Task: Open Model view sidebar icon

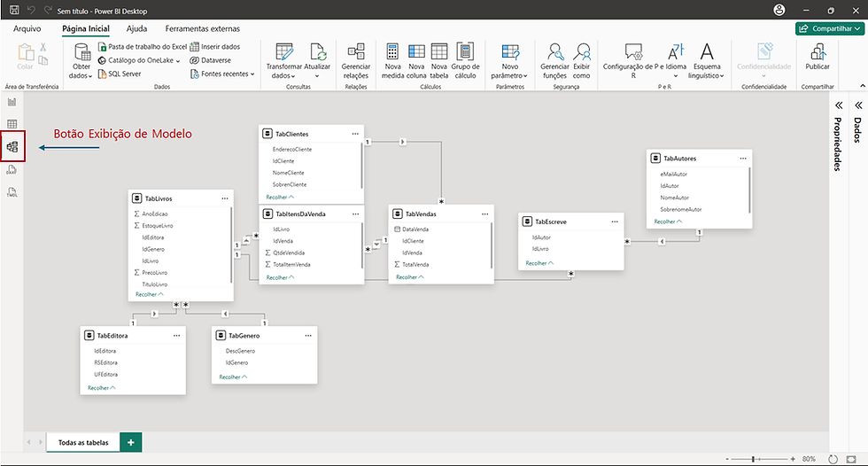Action: (x=12, y=147)
